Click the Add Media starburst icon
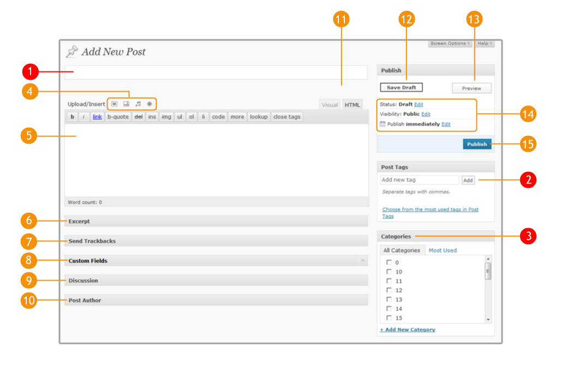The height and width of the screenshot is (392, 573). click(x=149, y=104)
